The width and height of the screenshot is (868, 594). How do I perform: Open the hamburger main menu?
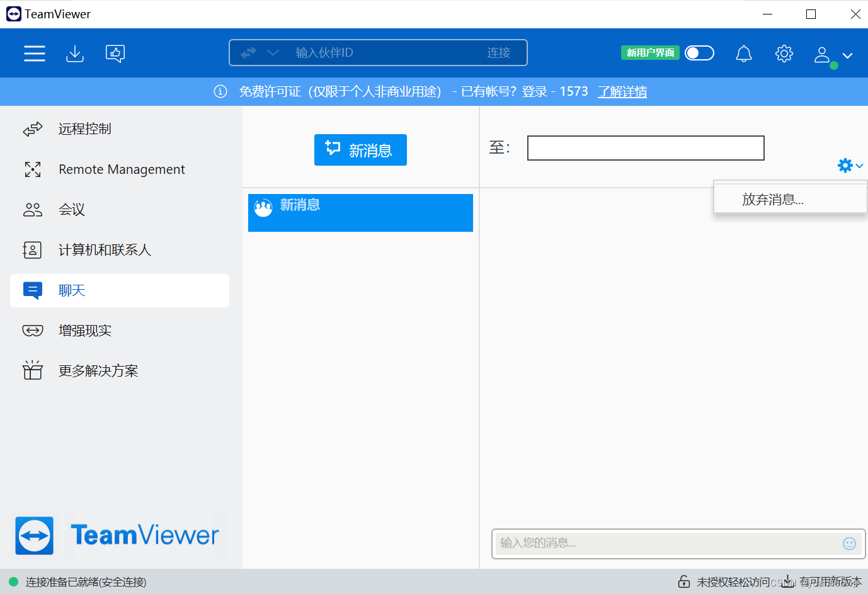click(x=35, y=53)
